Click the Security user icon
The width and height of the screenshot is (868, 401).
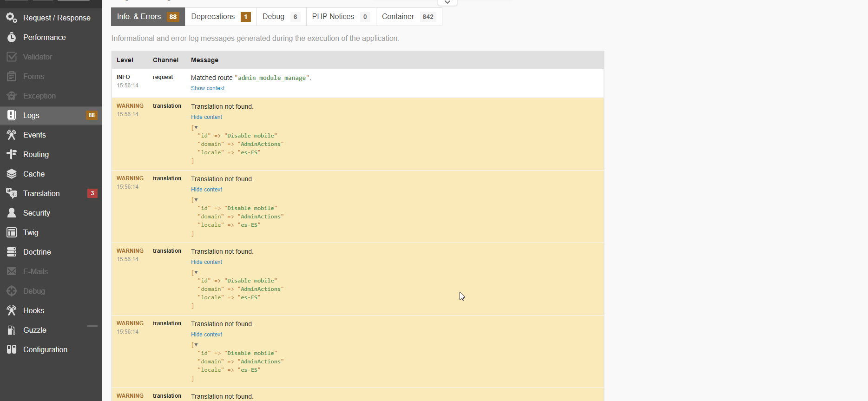click(x=12, y=213)
